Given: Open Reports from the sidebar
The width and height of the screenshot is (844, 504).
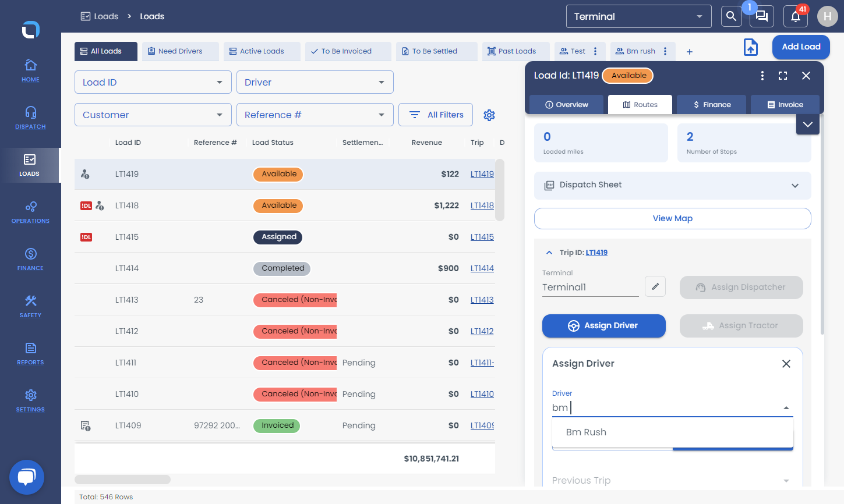Looking at the screenshot, I should click(x=30, y=353).
